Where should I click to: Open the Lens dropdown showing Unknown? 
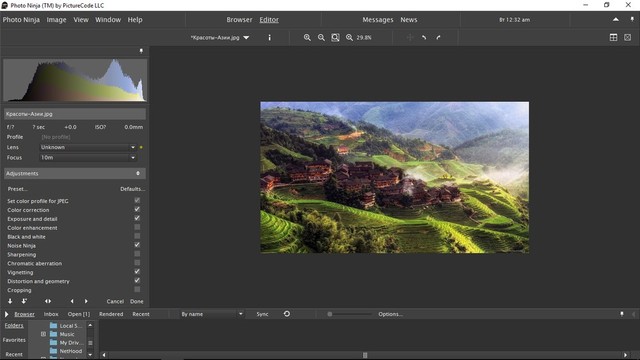(x=88, y=147)
